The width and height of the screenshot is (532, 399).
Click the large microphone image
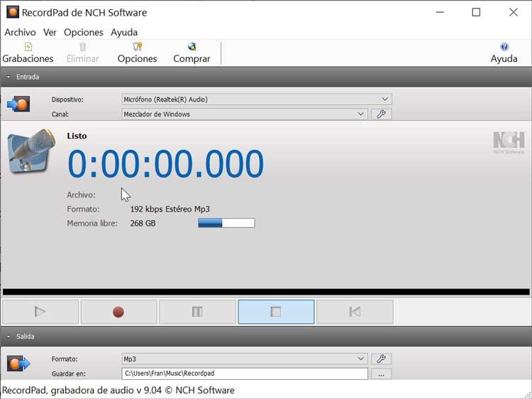[x=31, y=151]
